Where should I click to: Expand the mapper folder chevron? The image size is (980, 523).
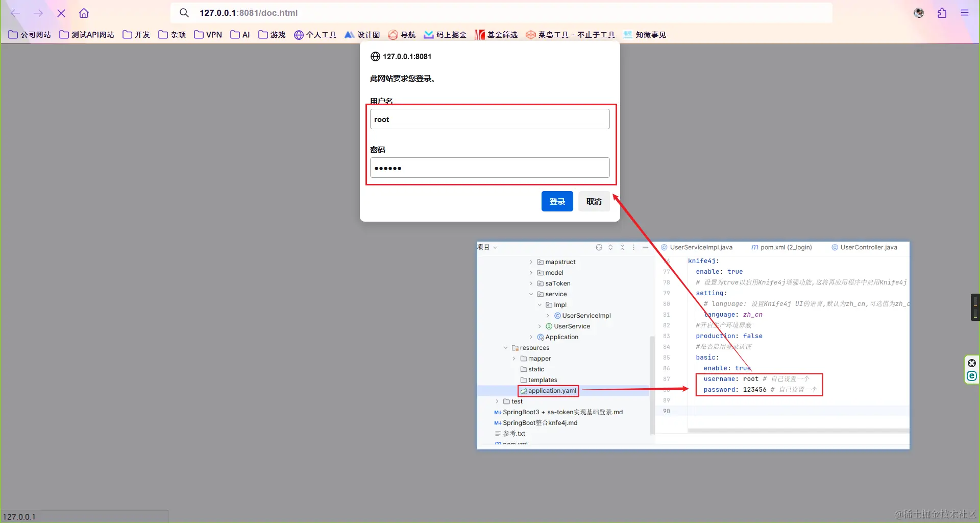click(514, 359)
